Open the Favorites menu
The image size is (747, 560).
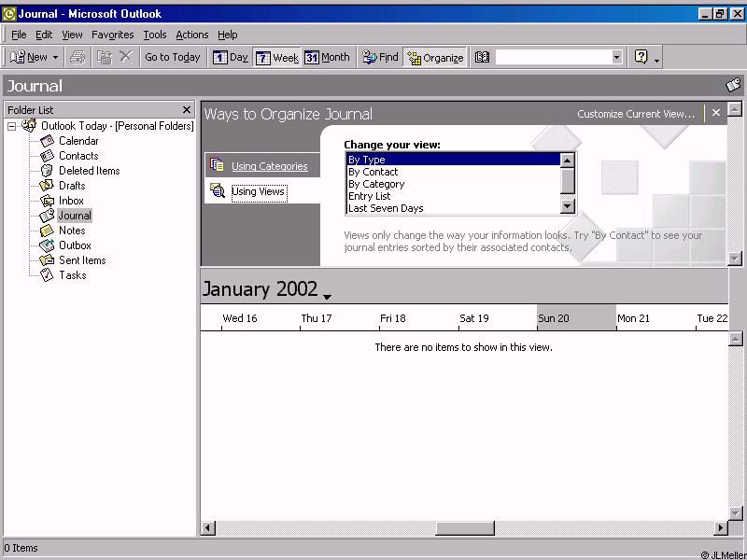[112, 35]
